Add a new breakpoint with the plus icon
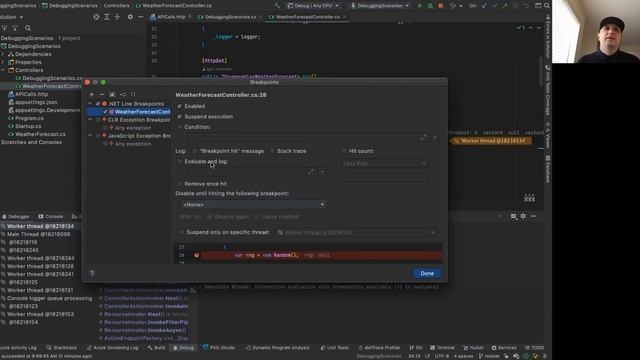Image resolution: width=640 pixels, height=360 pixels. pos(91,94)
